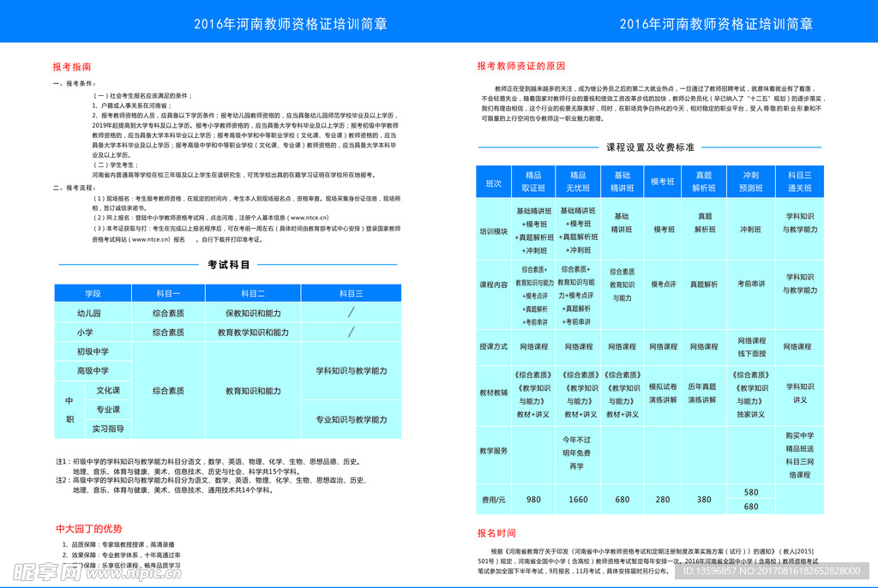Click "考前串讲" under 冲刺预测班
878x588 pixels.
pyautogui.click(x=751, y=284)
